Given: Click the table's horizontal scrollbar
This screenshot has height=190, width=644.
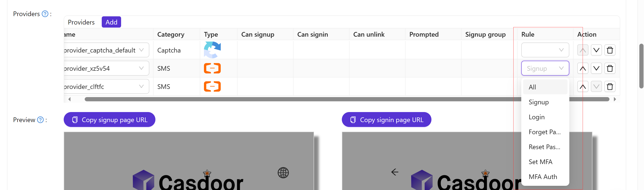Looking at the screenshot, I should coord(300,99).
